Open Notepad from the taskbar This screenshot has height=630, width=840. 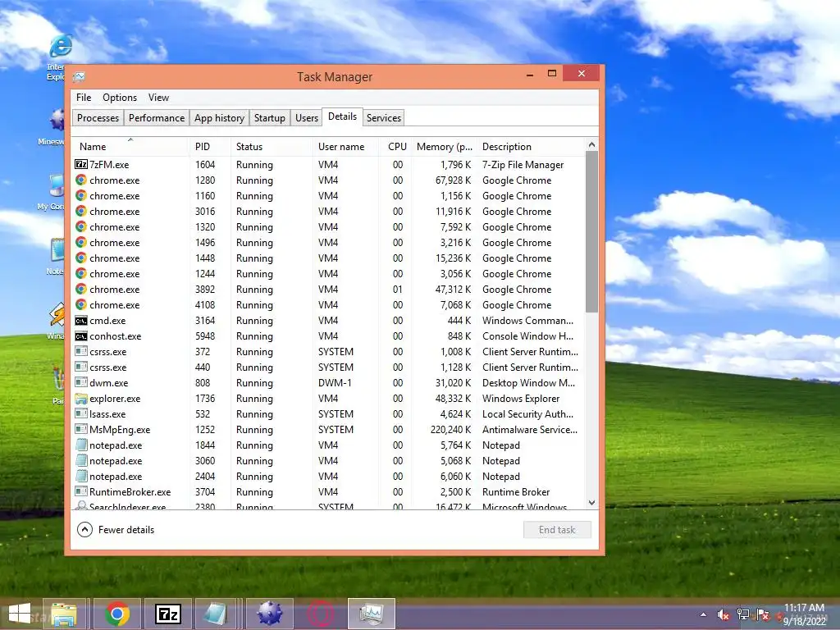(217, 614)
